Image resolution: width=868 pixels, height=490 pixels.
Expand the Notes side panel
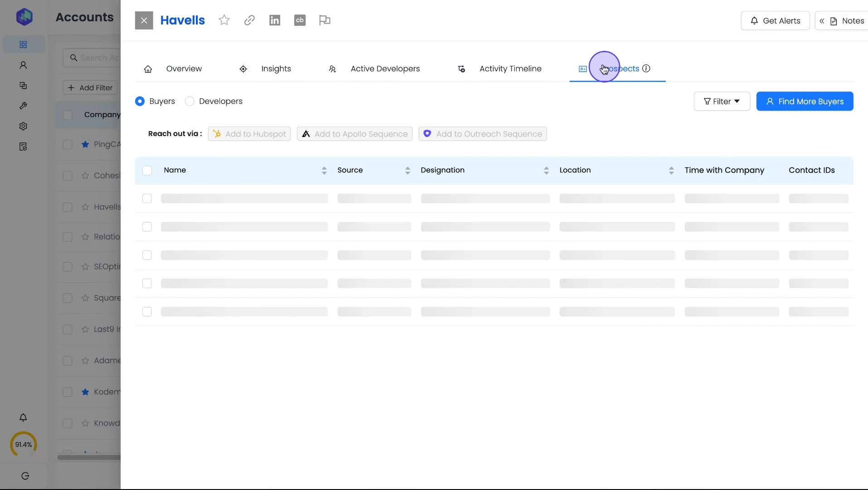(x=842, y=21)
